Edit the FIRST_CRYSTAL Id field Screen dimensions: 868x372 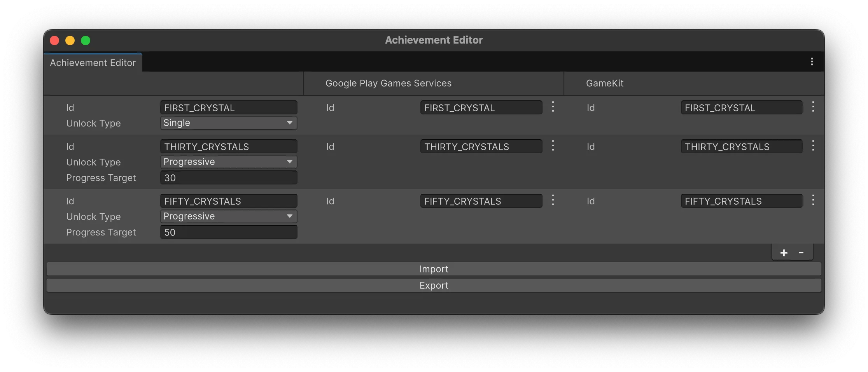click(x=228, y=107)
